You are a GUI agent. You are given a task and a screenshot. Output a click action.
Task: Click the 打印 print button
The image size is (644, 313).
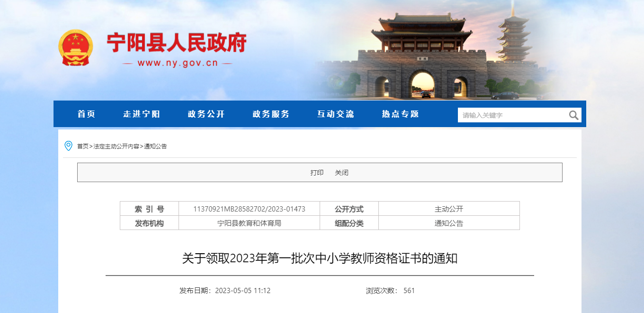point(317,173)
